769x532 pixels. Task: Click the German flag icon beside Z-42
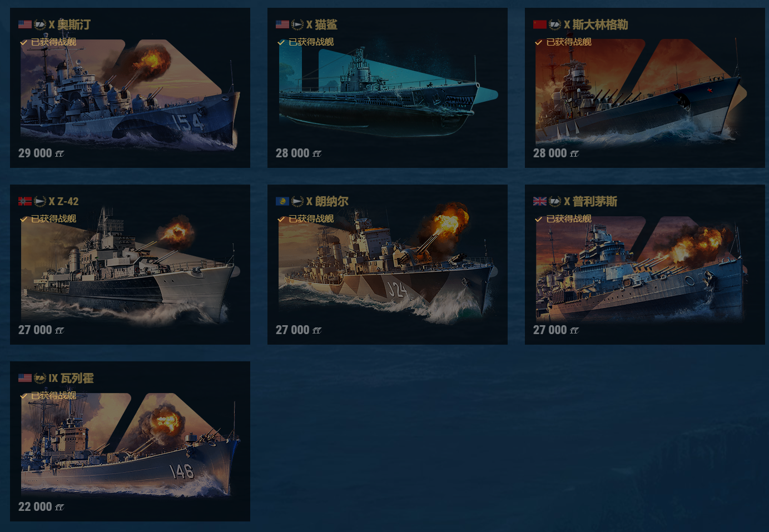point(25,201)
